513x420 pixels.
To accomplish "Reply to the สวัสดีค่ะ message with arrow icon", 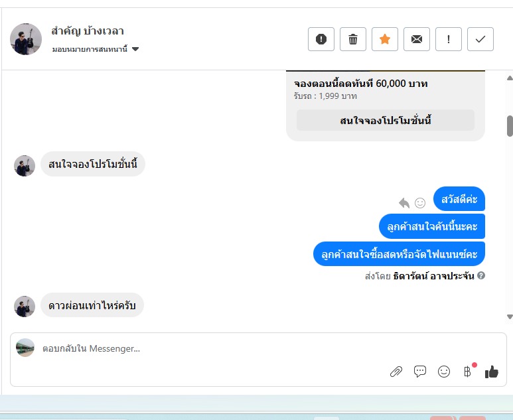I will (x=404, y=203).
